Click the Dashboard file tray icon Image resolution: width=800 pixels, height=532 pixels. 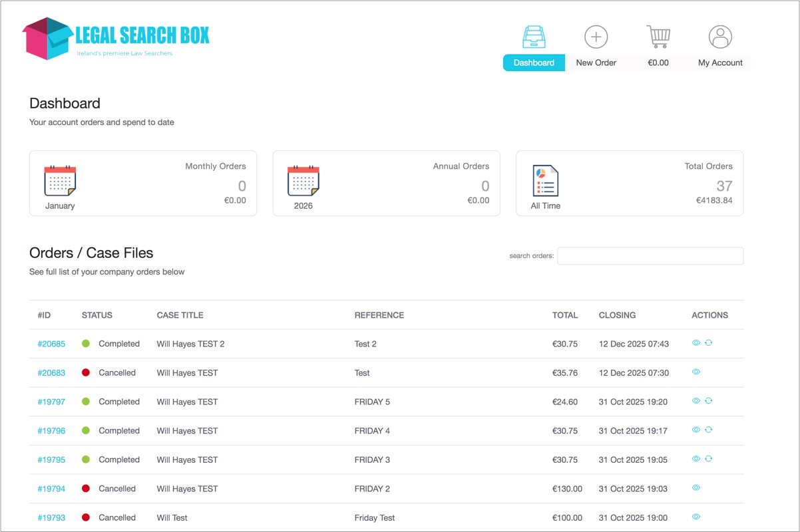click(534, 37)
